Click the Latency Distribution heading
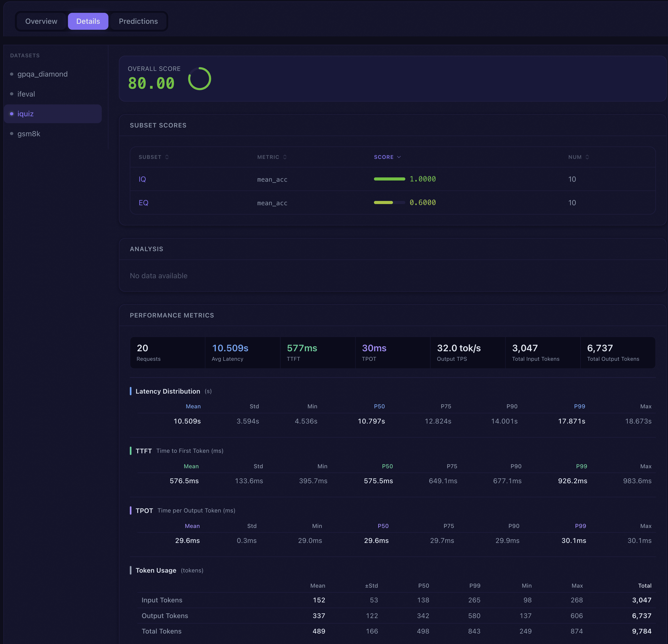 click(168, 391)
